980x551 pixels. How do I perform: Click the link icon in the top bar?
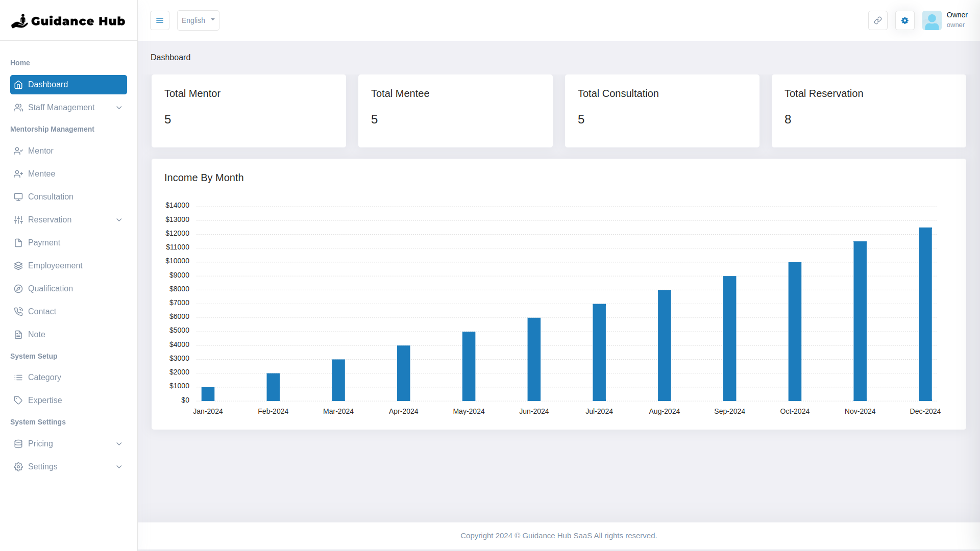[x=877, y=20]
